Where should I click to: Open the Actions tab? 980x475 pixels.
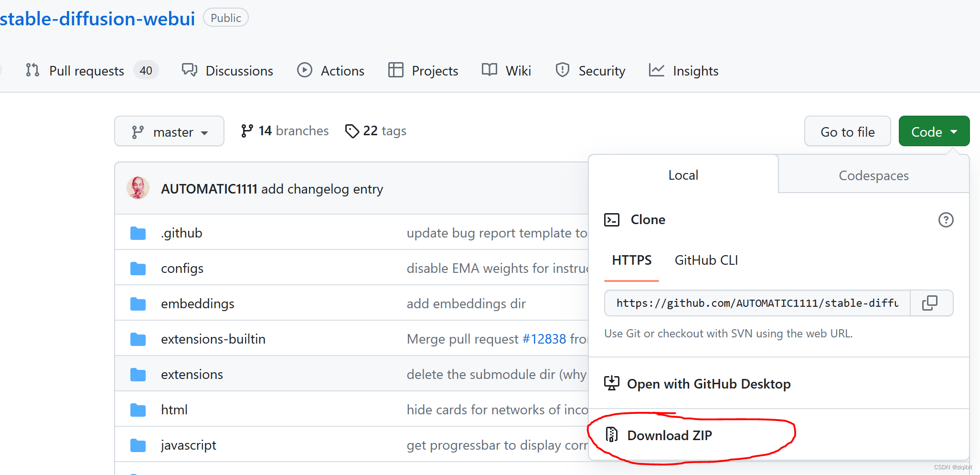coord(330,71)
